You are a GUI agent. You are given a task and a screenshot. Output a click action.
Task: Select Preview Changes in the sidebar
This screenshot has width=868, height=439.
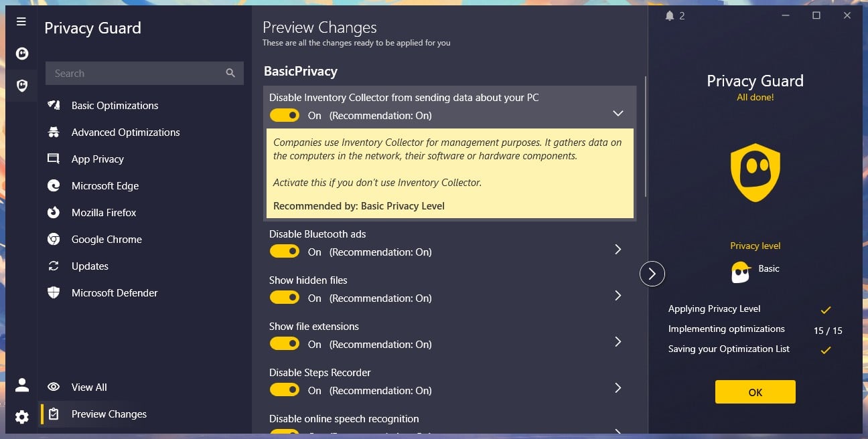pos(109,414)
